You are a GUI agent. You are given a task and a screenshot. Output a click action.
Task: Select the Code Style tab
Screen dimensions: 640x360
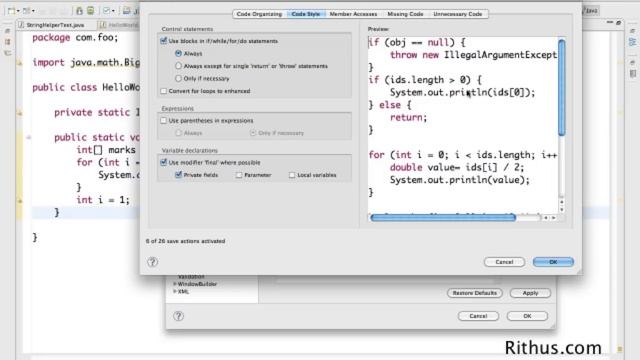[306, 14]
